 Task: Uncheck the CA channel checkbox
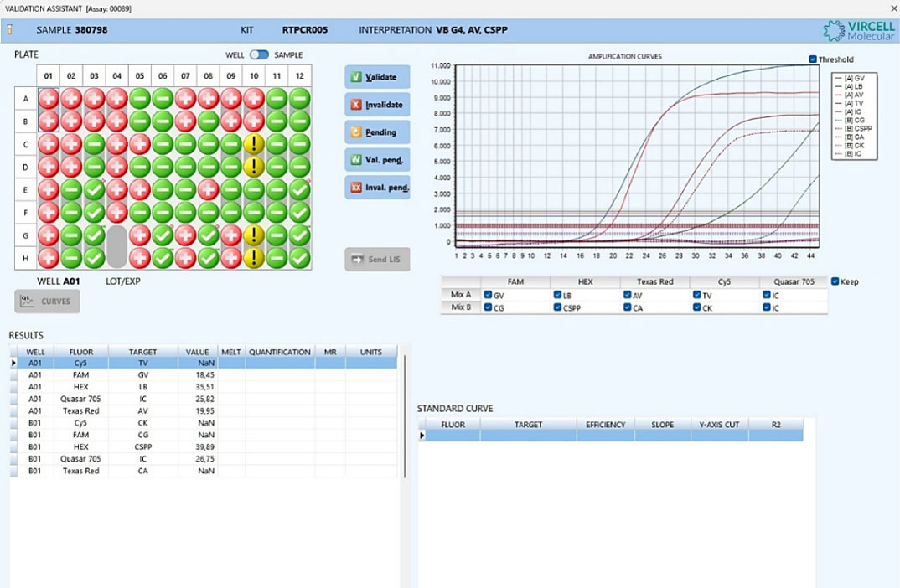[x=628, y=307]
